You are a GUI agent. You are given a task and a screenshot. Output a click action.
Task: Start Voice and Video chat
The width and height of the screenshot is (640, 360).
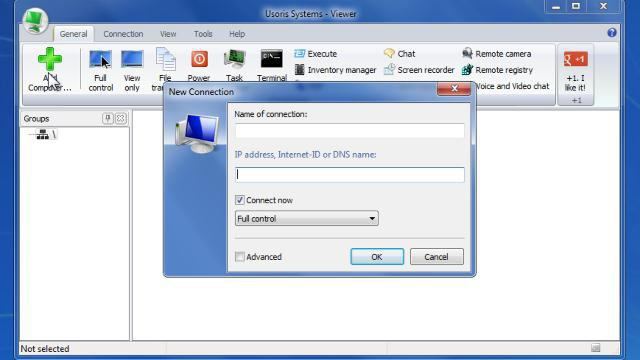[513, 87]
